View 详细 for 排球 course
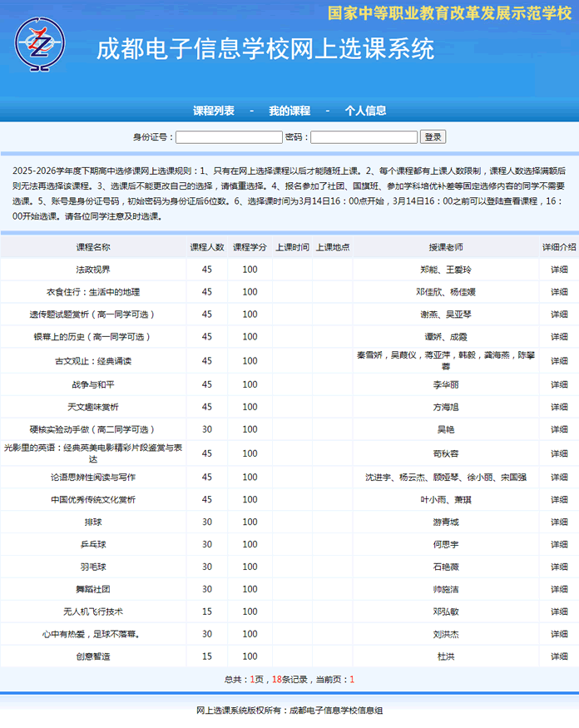The height and width of the screenshot is (728, 579). [x=559, y=522]
